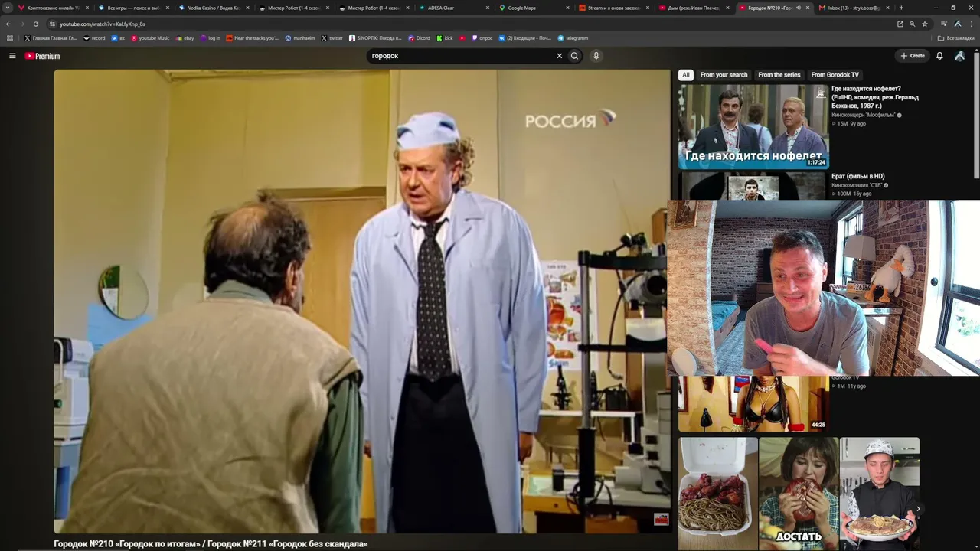Open SINOPTIK weather bookmark

tap(375, 38)
